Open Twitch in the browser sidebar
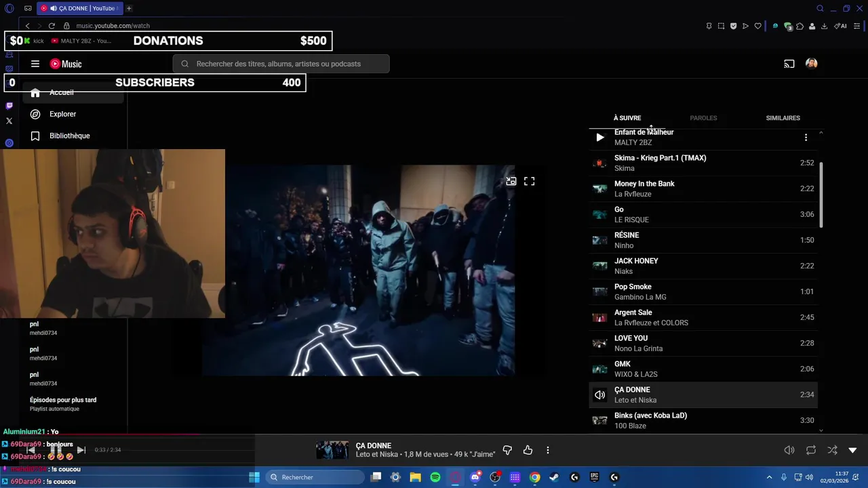This screenshot has width=868, height=488. 9,106
